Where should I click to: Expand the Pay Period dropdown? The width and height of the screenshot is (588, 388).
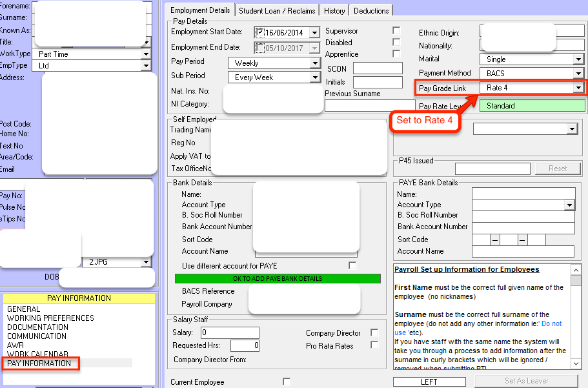tap(315, 63)
